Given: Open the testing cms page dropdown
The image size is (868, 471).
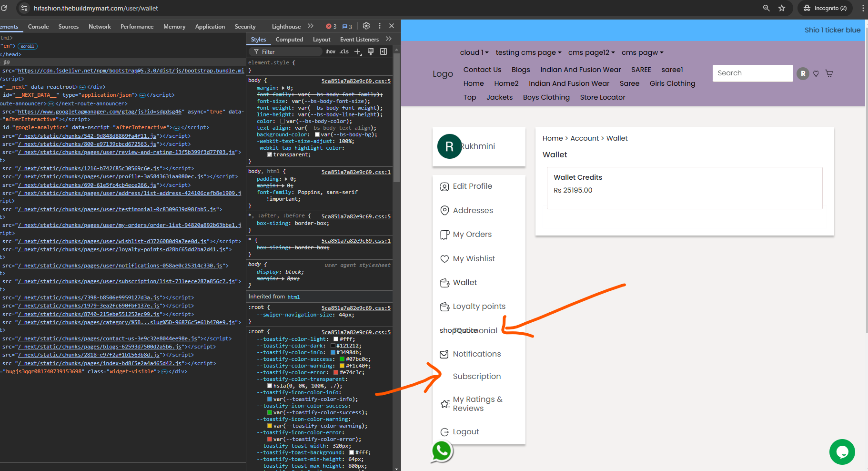Looking at the screenshot, I should point(528,52).
